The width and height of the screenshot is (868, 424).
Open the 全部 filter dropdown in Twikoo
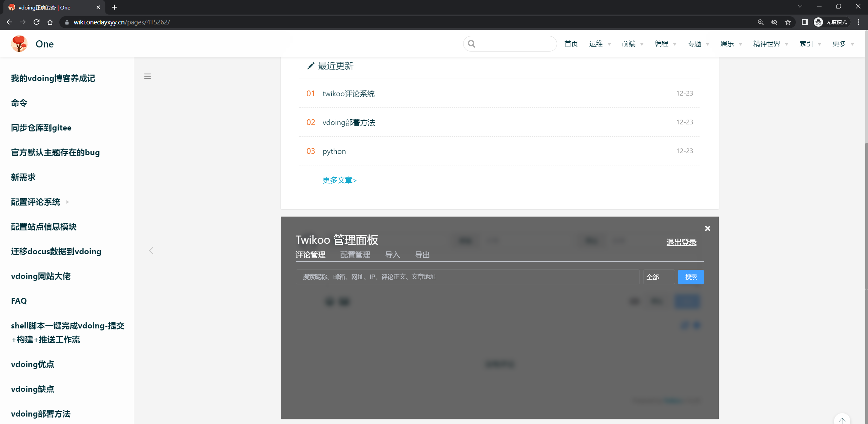[x=658, y=277]
